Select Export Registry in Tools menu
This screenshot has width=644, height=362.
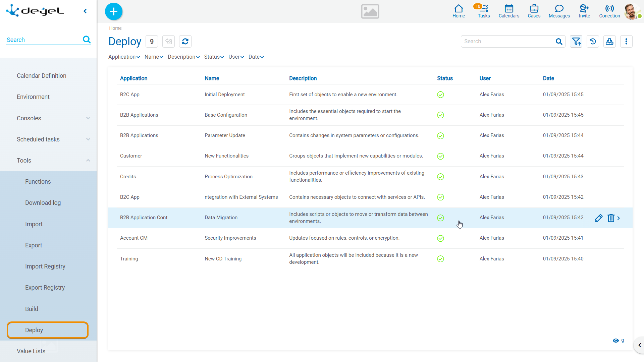[45, 288]
